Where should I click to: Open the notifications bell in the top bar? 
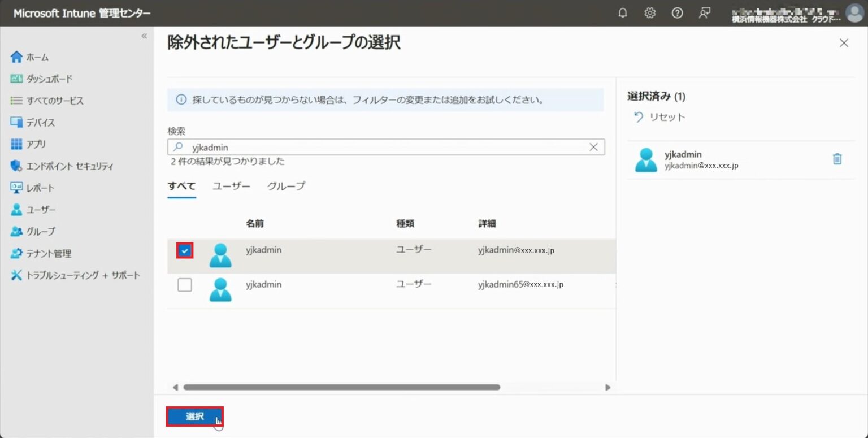point(622,13)
